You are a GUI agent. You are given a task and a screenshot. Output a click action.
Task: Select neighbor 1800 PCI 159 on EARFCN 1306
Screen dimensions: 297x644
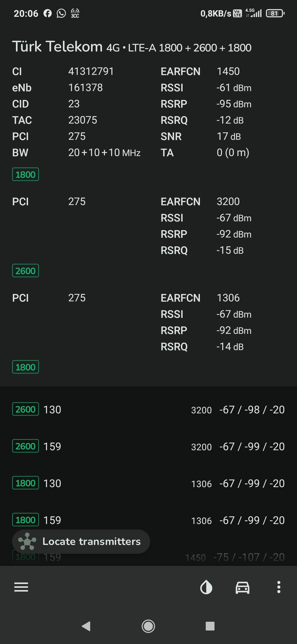tap(148, 520)
